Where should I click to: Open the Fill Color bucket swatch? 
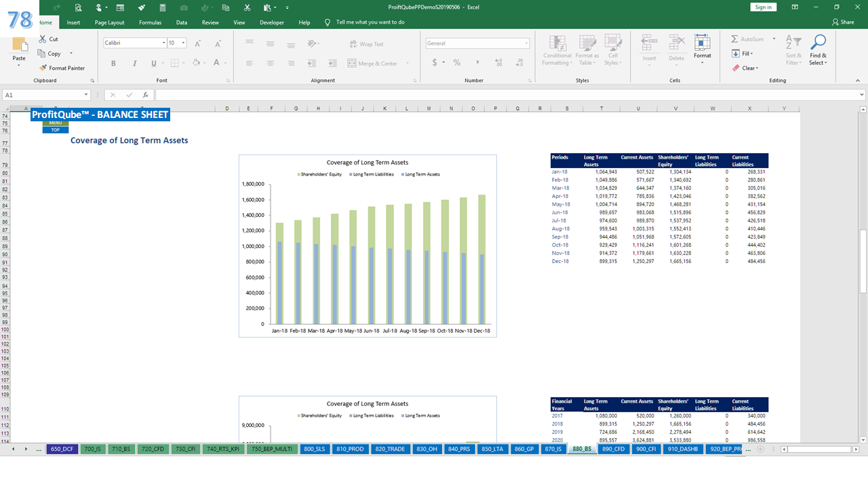[x=195, y=63]
